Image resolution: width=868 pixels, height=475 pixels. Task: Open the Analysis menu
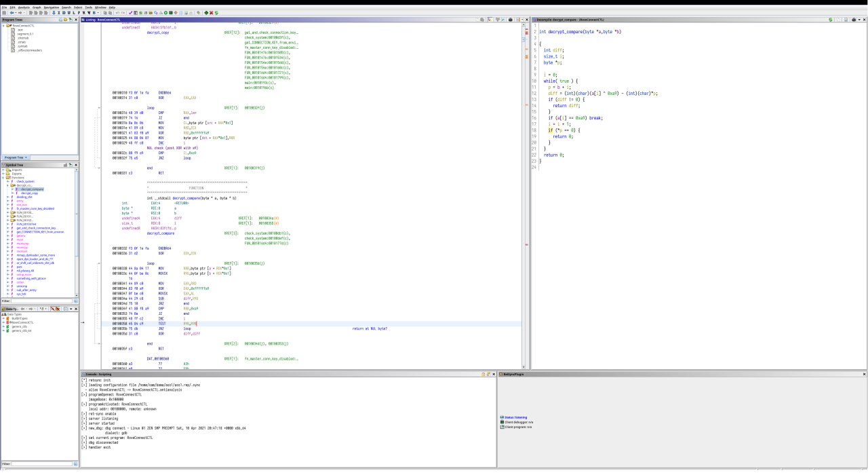tap(24, 7)
